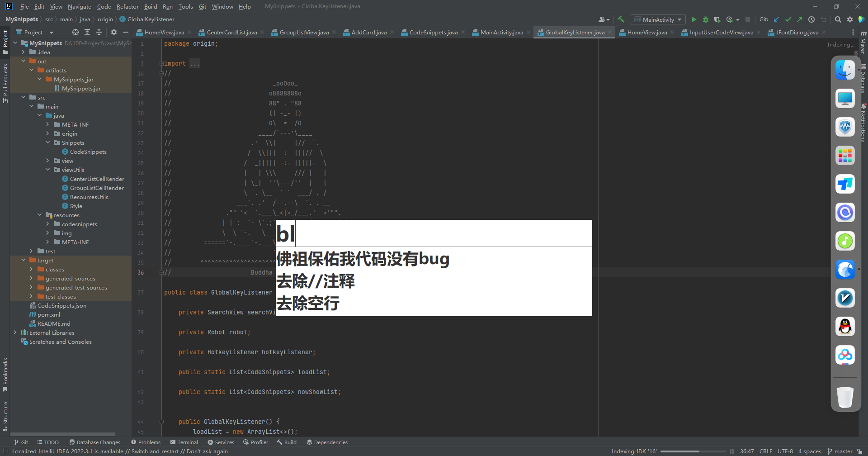Collapse all in the Project panel

click(x=99, y=32)
